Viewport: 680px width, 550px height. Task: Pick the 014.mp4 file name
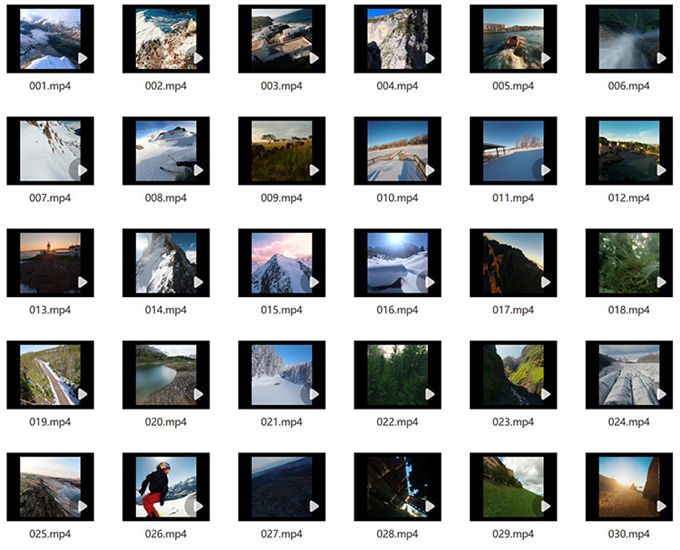166,310
